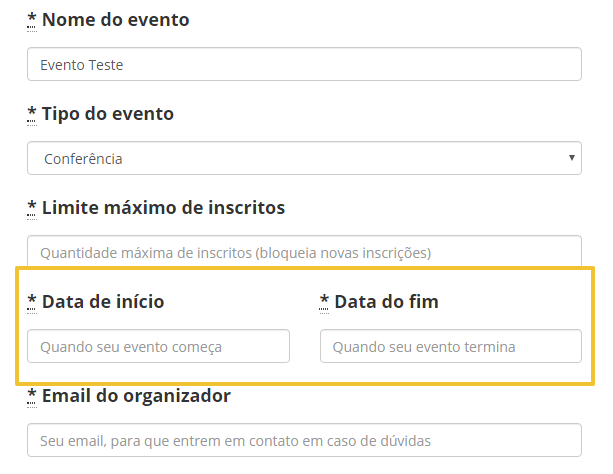
Task: Click the required asterisk beside Email do organizador
Action: tap(32, 395)
